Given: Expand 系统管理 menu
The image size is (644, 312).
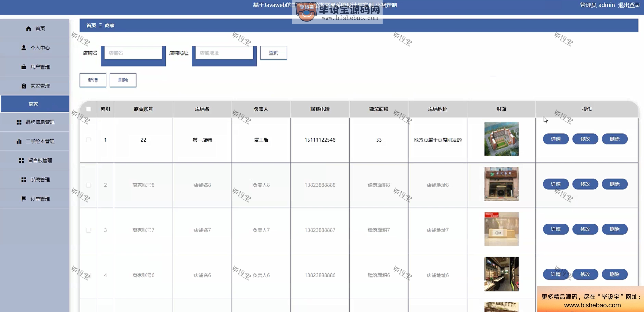Looking at the screenshot, I should point(35,180).
